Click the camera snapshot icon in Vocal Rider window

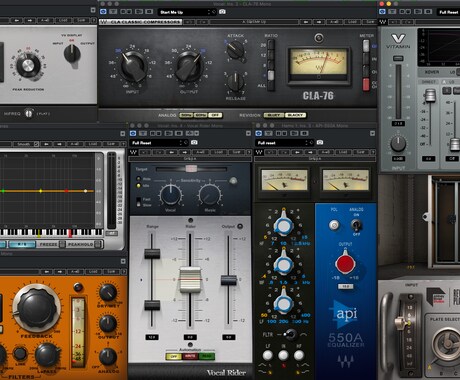194,143
